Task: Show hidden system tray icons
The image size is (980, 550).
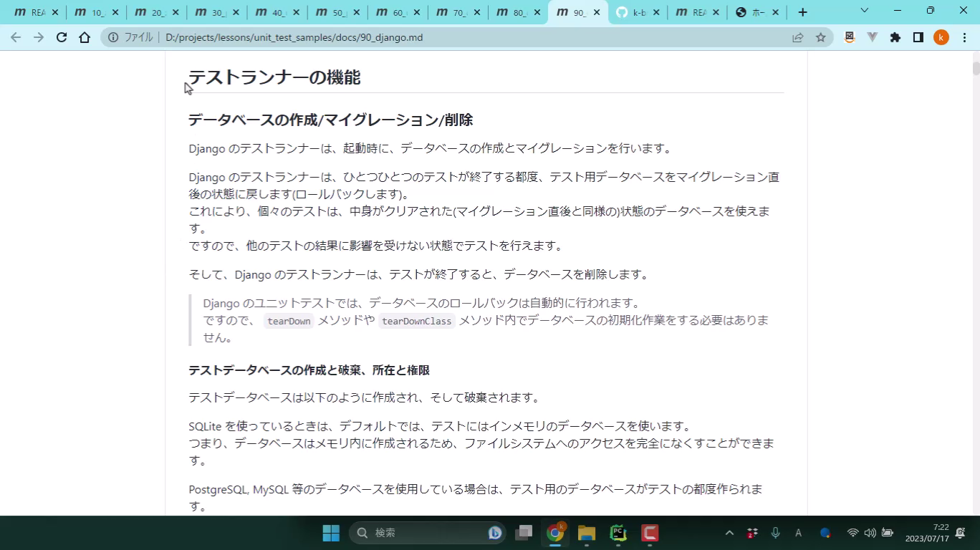Action: [x=729, y=533]
